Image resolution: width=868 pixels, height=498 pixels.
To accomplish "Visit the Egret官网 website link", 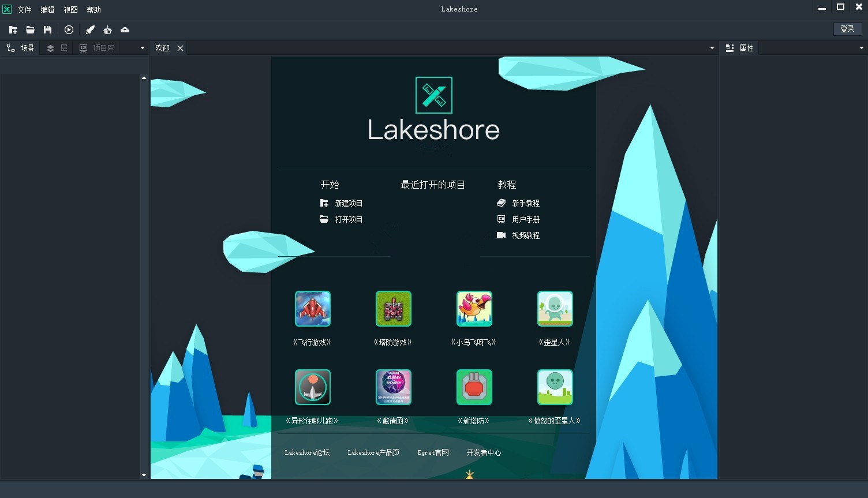I will pyautogui.click(x=433, y=452).
